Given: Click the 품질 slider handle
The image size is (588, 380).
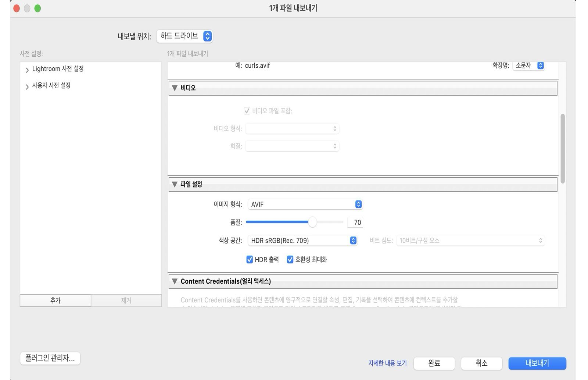Looking at the screenshot, I should point(312,222).
